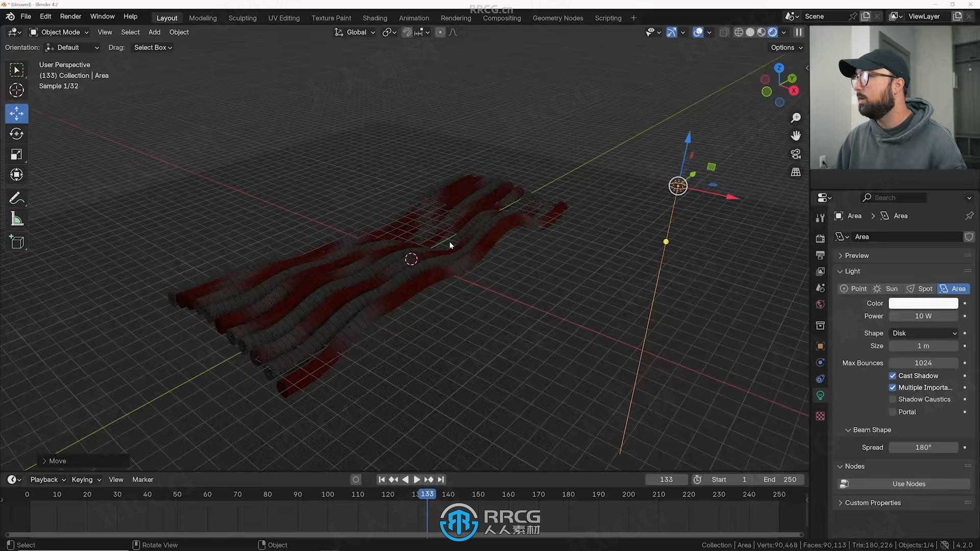This screenshot has height=551, width=980.
Task: Activate the Scale tool
Action: point(17,155)
